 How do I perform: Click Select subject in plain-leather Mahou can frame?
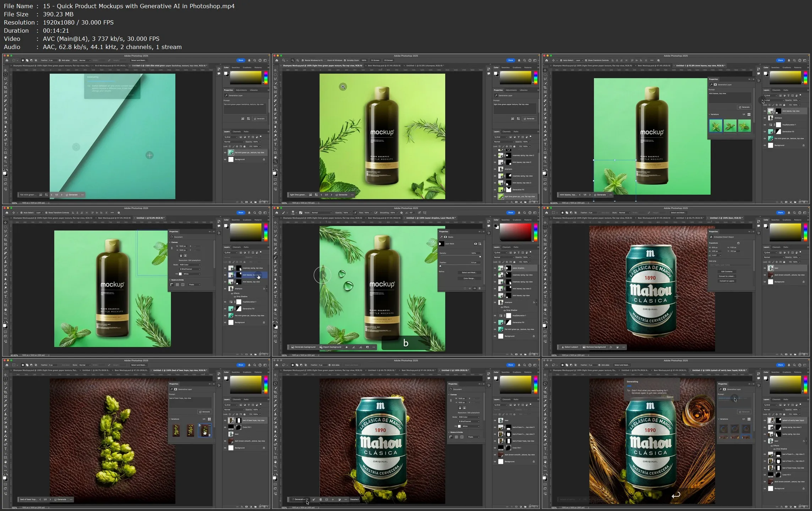tap(570, 347)
